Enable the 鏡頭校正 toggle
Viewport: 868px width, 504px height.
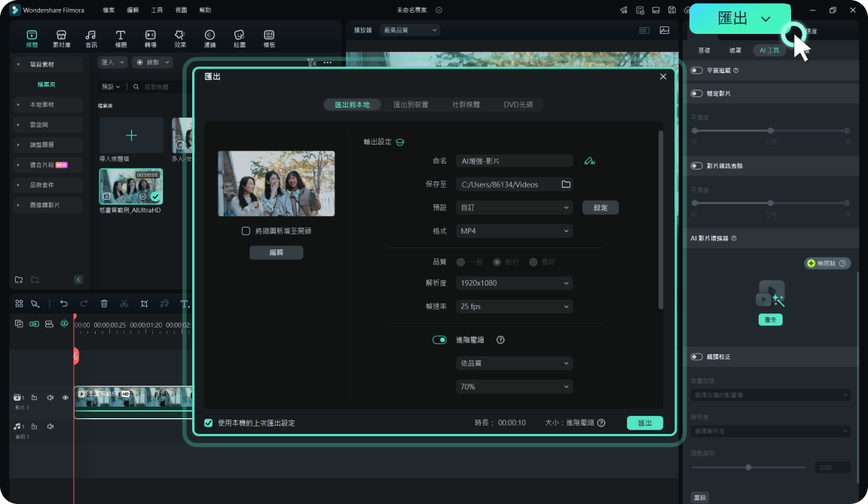coord(696,357)
